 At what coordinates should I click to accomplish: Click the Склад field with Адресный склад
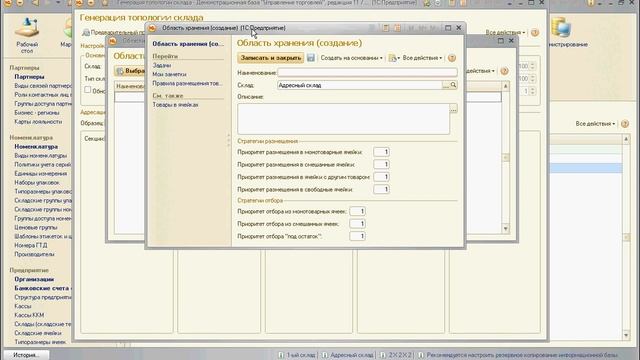click(x=360, y=85)
